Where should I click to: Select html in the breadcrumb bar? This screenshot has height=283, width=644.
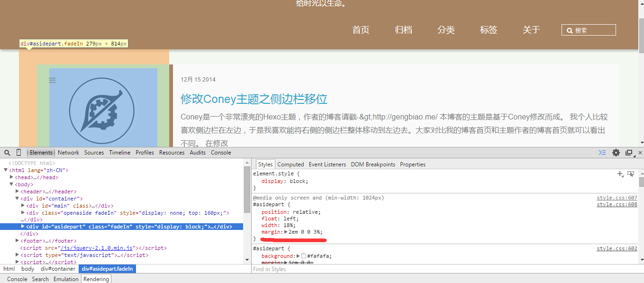pyautogui.click(x=9, y=269)
